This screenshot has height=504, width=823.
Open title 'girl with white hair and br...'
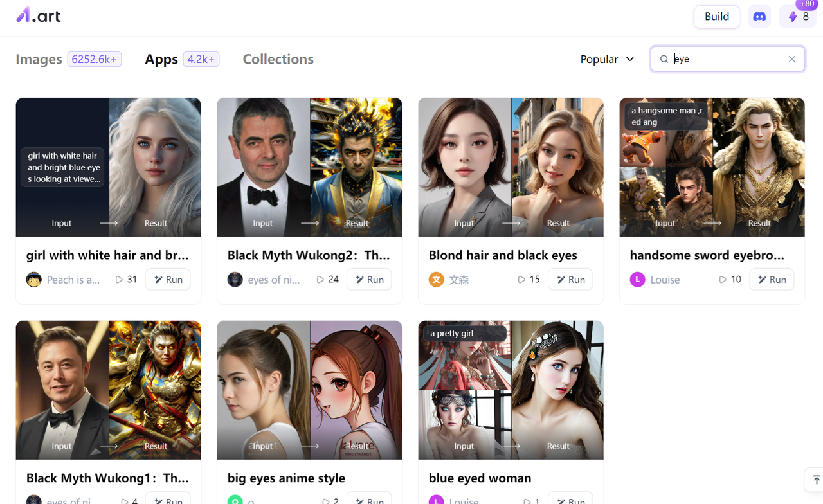107,255
